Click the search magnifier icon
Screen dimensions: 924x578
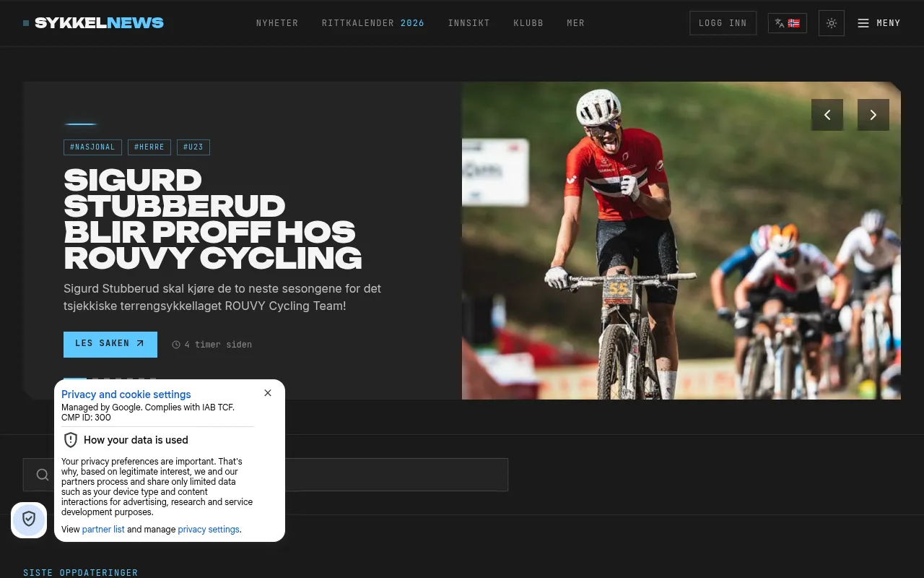point(43,475)
